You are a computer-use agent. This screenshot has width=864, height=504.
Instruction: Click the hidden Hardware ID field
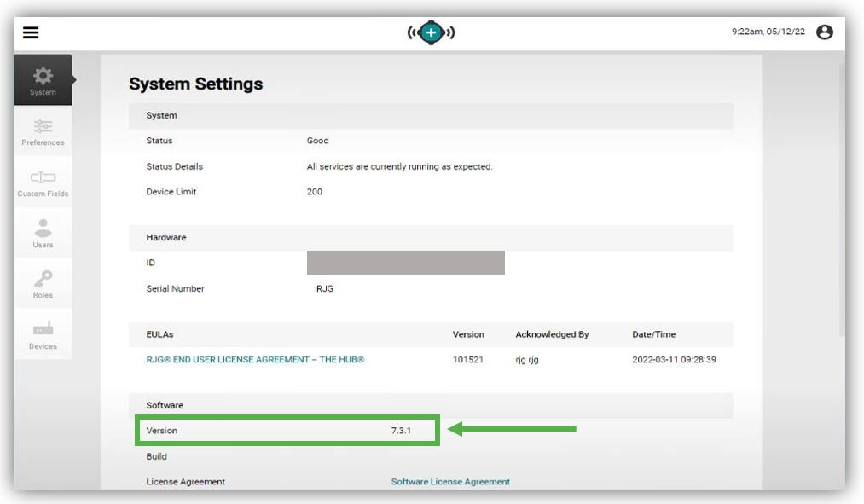(407, 263)
